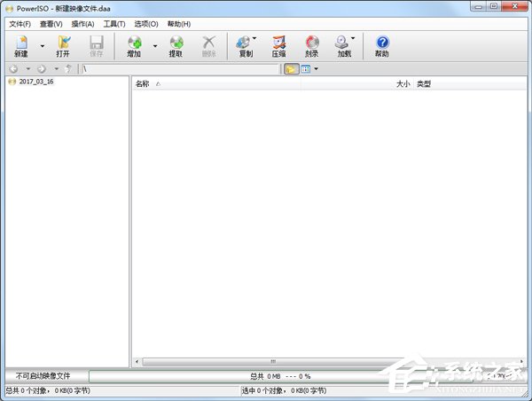Click the path address field

tap(180, 69)
